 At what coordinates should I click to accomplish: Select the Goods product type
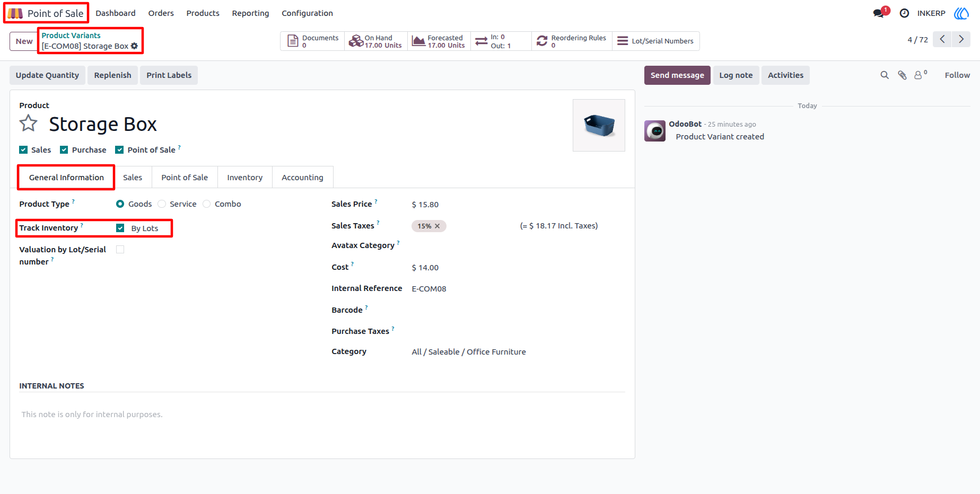point(120,204)
